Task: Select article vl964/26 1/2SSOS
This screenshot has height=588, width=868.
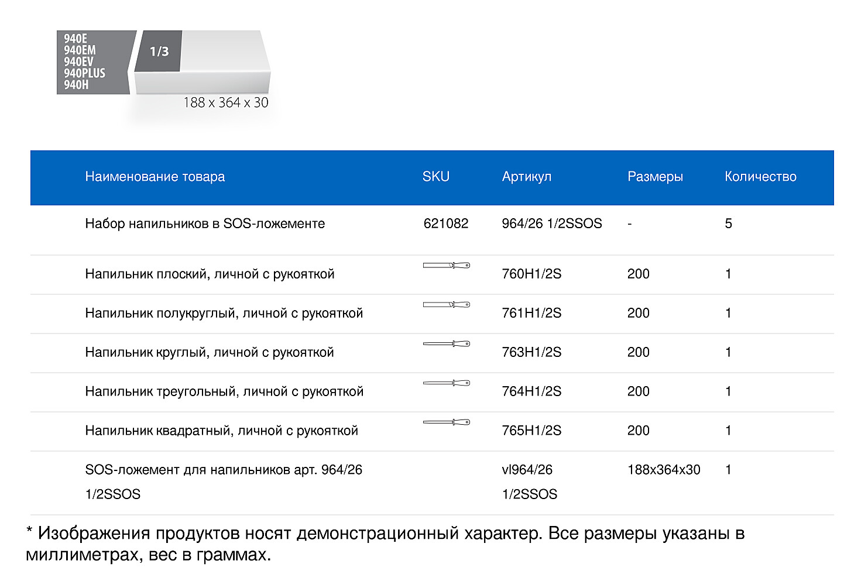Action: click(x=529, y=481)
